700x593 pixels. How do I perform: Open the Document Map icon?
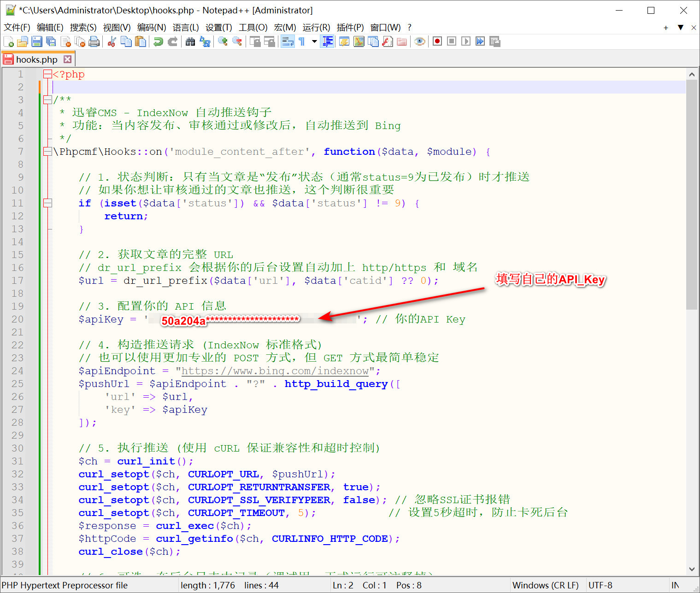click(x=359, y=41)
